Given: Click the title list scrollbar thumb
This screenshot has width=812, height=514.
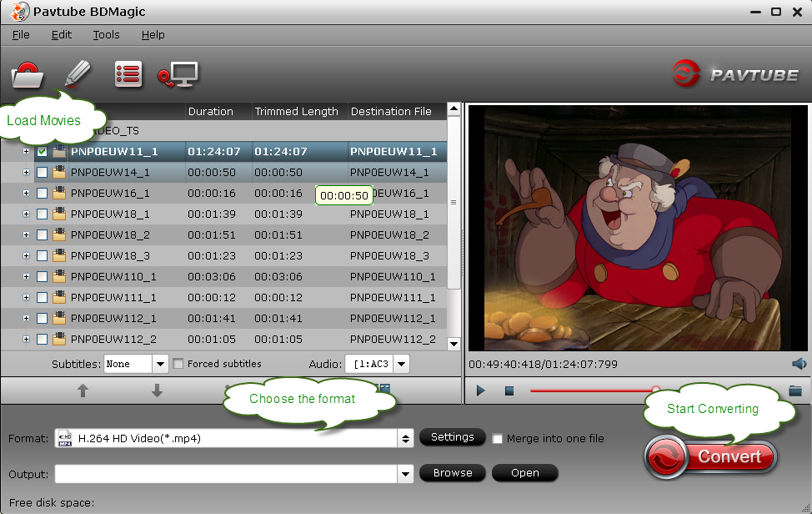Looking at the screenshot, I should 454,203.
